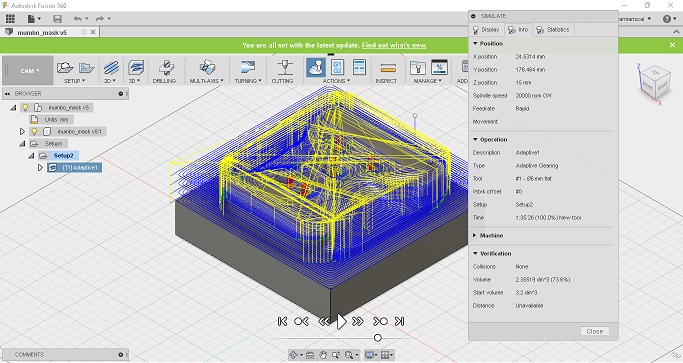Click the Post Process G1 G2 icon
Image resolution: width=683 pixels, height=363 pixels.
338,68
